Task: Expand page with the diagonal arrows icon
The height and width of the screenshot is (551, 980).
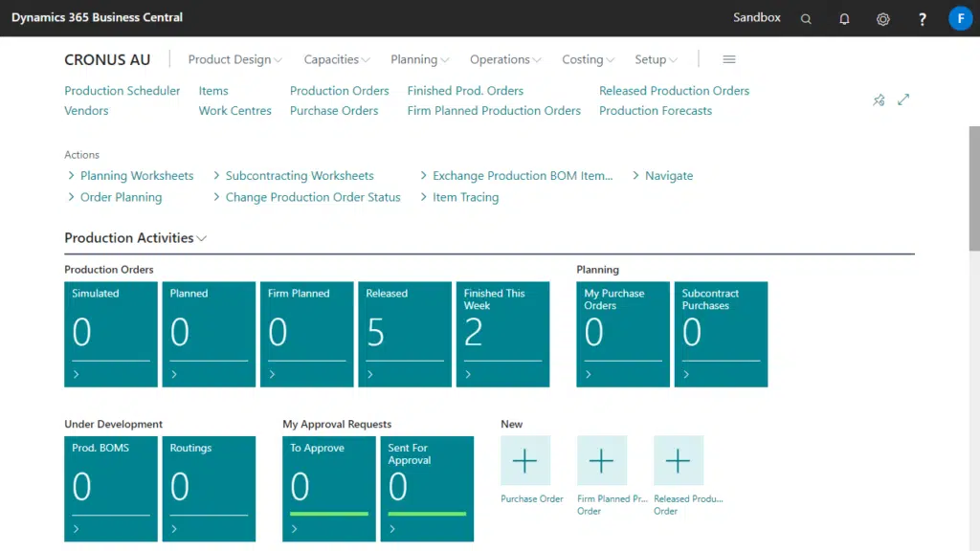Action: pyautogui.click(x=903, y=100)
